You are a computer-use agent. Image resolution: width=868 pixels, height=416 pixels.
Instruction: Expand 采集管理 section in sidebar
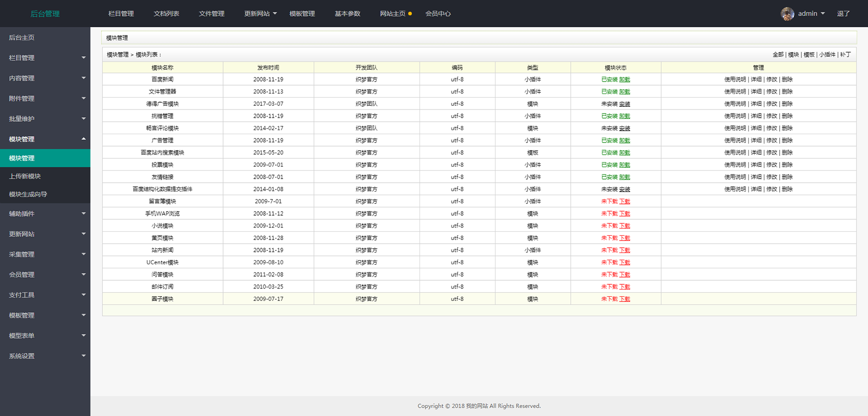[45, 254]
